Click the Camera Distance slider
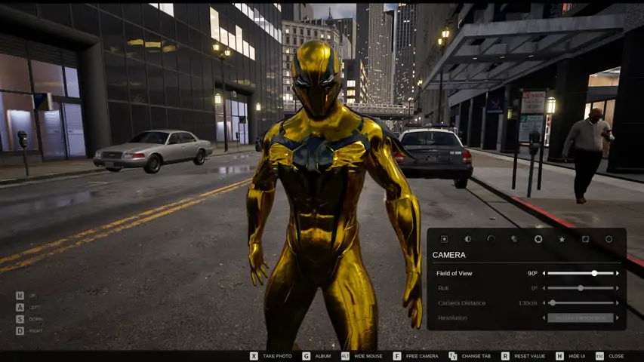The width and height of the screenshot is (644, 362). point(581,303)
